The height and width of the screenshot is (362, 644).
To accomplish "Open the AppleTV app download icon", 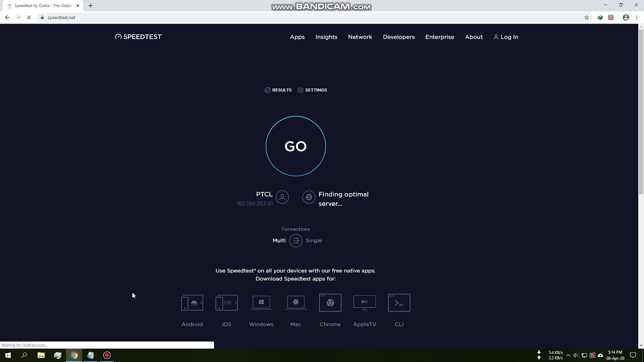I will point(365,303).
